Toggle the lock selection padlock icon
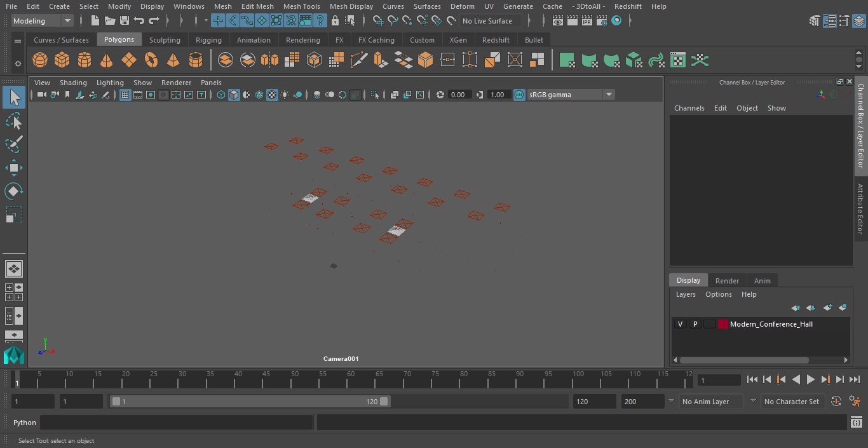This screenshot has width=868, height=448. (x=336, y=21)
